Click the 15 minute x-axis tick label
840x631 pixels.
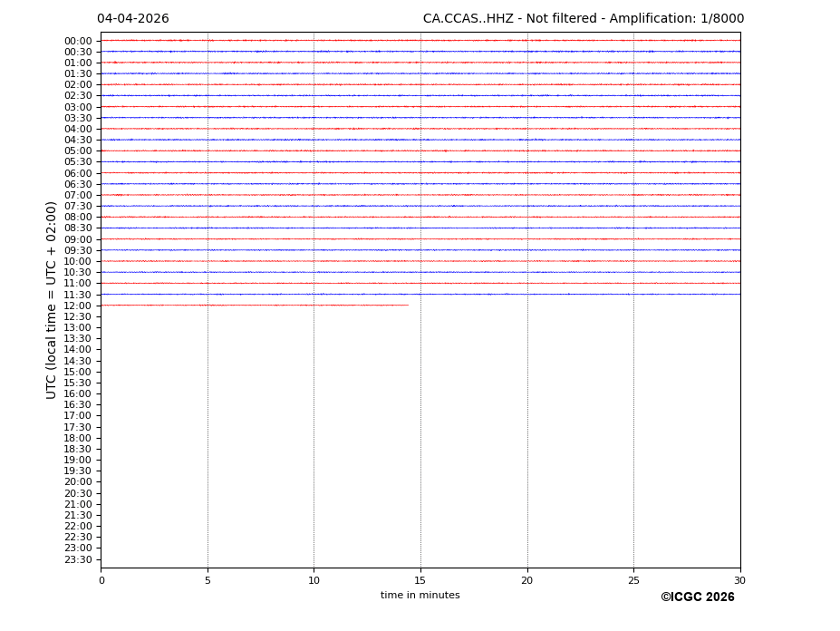pos(420,581)
